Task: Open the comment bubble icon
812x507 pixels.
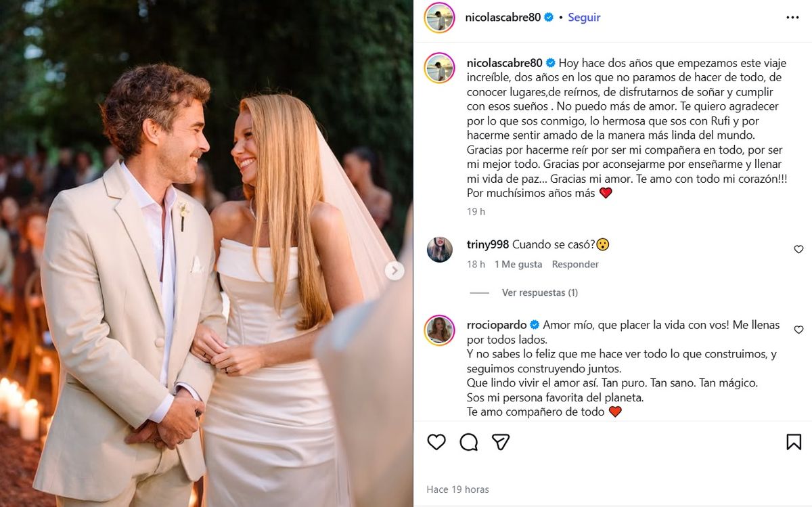Action: point(468,442)
